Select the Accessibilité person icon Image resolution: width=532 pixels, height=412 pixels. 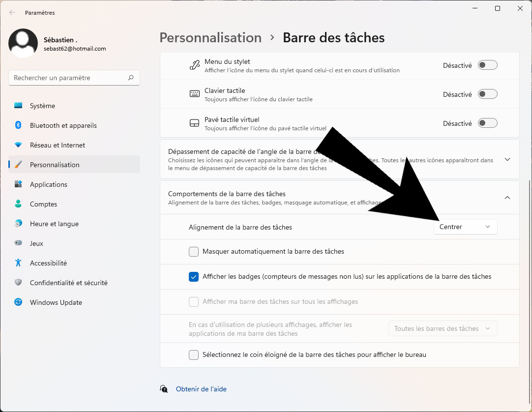coord(18,263)
